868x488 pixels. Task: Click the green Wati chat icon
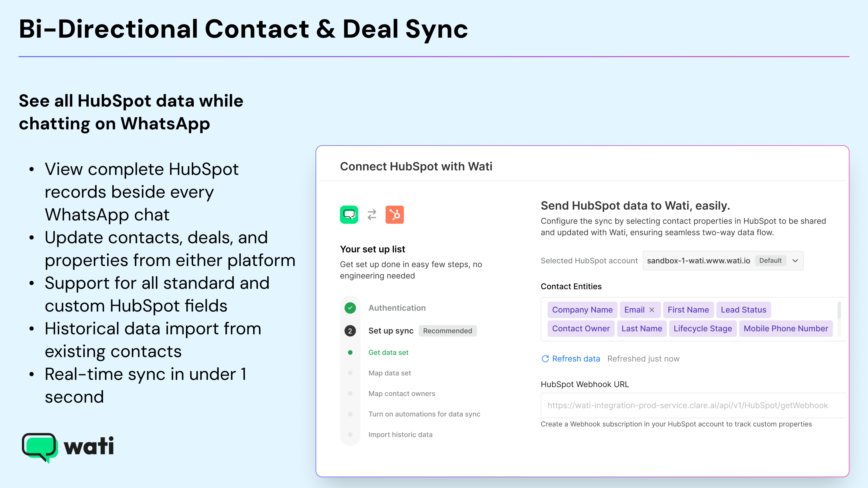click(x=349, y=214)
